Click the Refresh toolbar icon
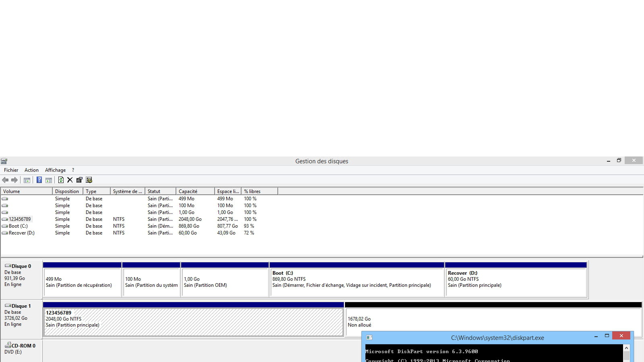Screen dimensions: 644x362 point(61,180)
